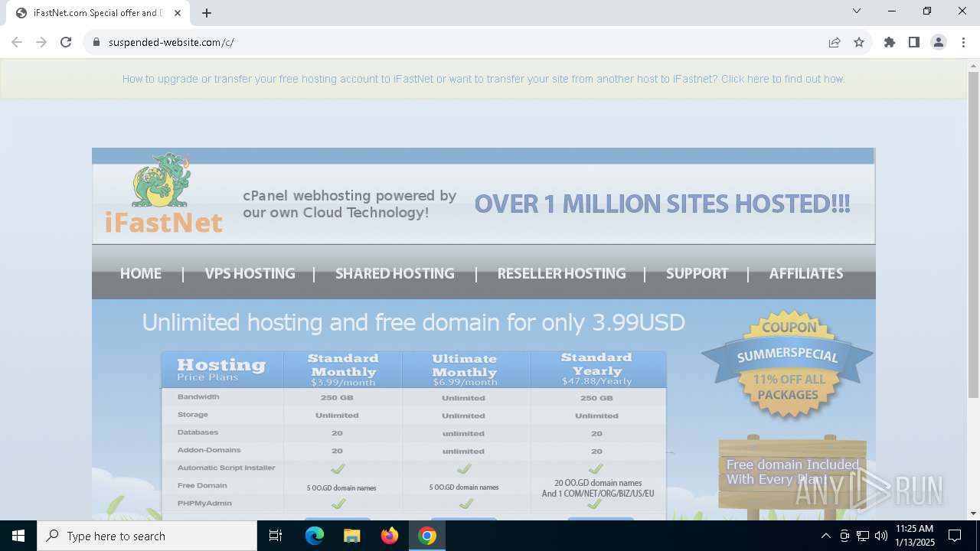The image size is (980, 551).
Task: Open the SHARED HOSTING menu item
Action: [394, 273]
